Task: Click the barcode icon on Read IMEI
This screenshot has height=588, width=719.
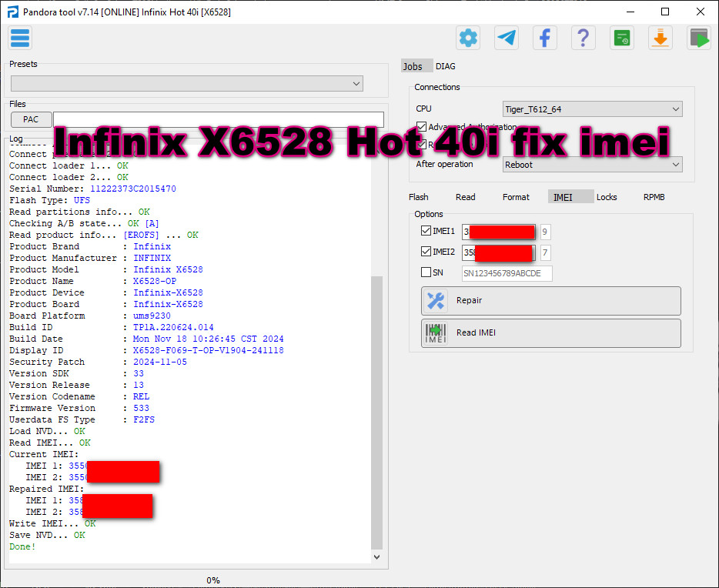Action: click(436, 333)
